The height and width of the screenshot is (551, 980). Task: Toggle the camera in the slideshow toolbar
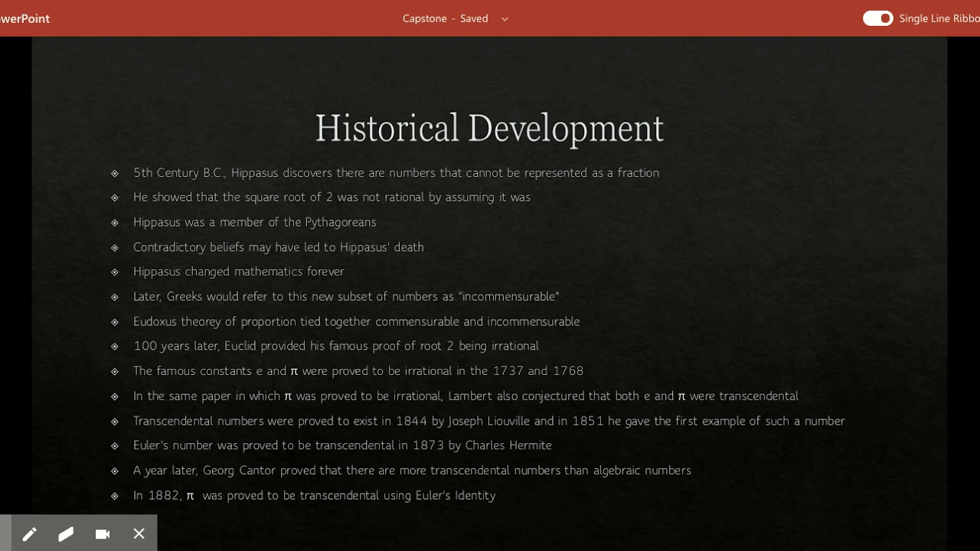(103, 534)
